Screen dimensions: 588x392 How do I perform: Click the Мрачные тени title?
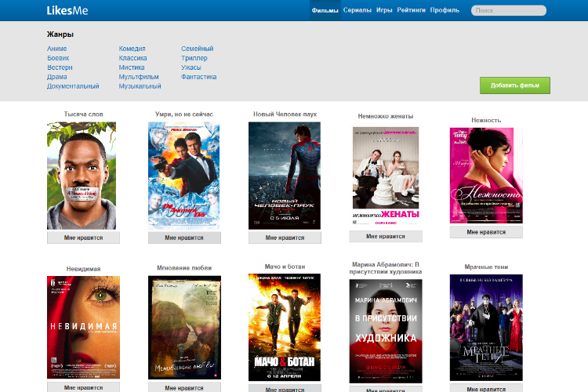[486, 267]
